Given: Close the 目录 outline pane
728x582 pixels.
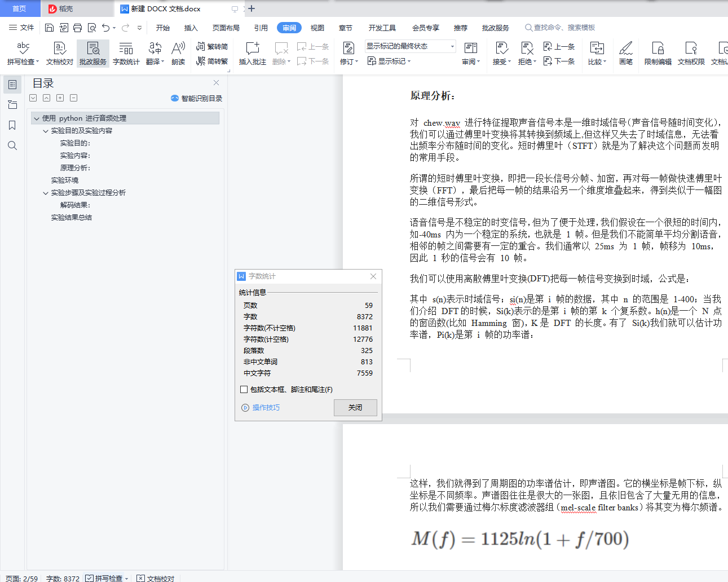Looking at the screenshot, I should point(216,83).
